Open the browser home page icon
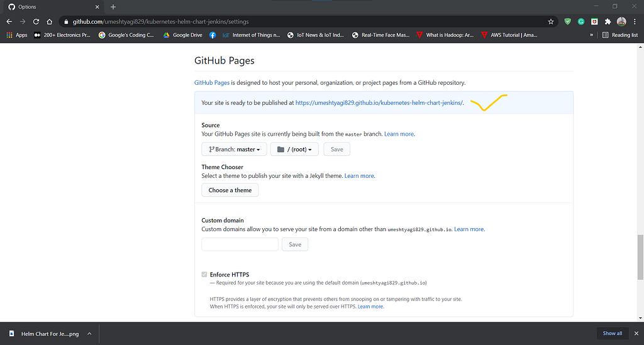 coord(49,22)
